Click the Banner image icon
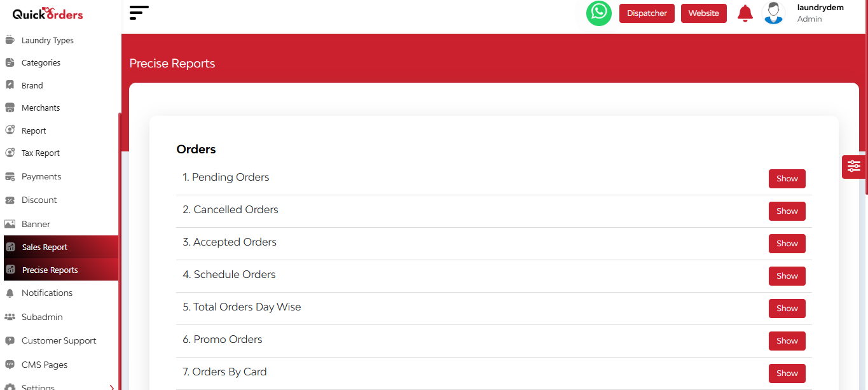The width and height of the screenshot is (868, 390). pos(10,224)
